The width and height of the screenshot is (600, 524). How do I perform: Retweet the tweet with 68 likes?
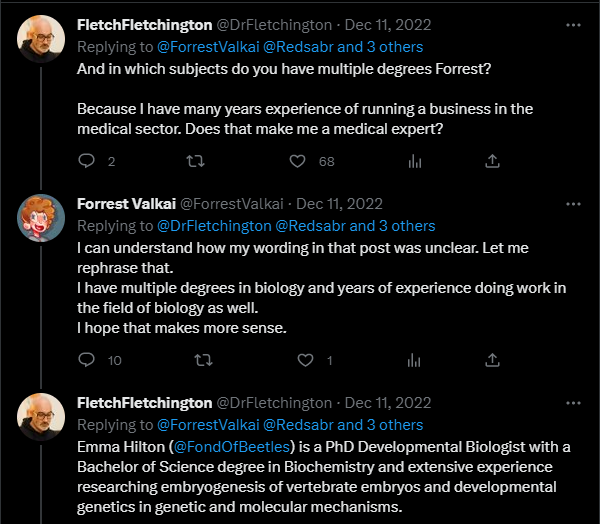[196, 161]
